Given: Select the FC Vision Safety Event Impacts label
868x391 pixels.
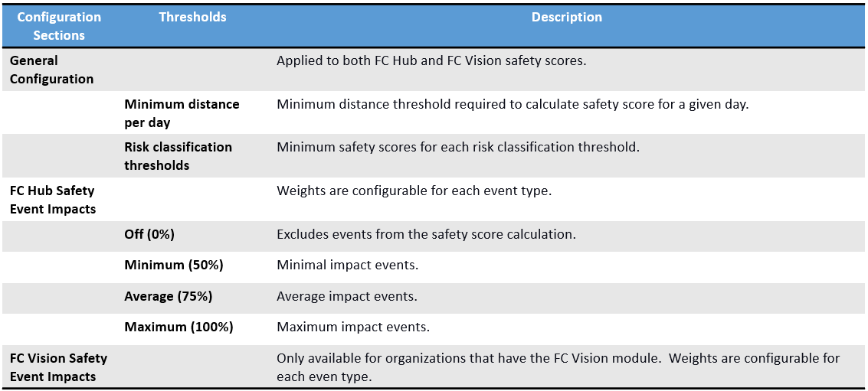Looking at the screenshot, I should [58, 367].
